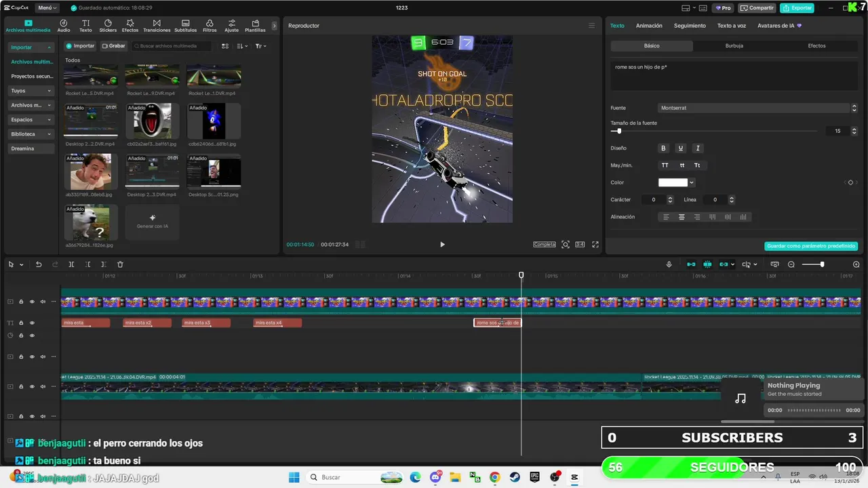Click the fit timeline preview icon
Viewport: 868px width, 488px height.
[x=774, y=264]
